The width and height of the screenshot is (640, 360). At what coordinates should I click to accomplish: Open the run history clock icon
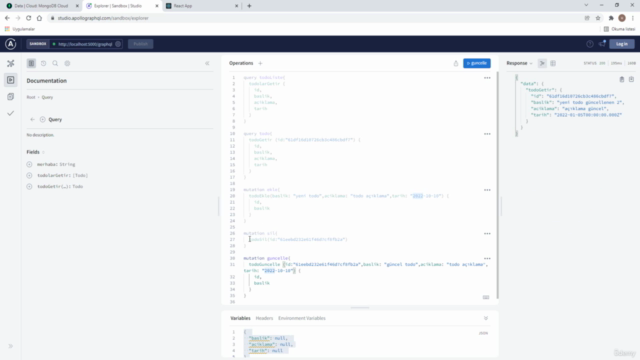pyautogui.click(x=43, y=63)
